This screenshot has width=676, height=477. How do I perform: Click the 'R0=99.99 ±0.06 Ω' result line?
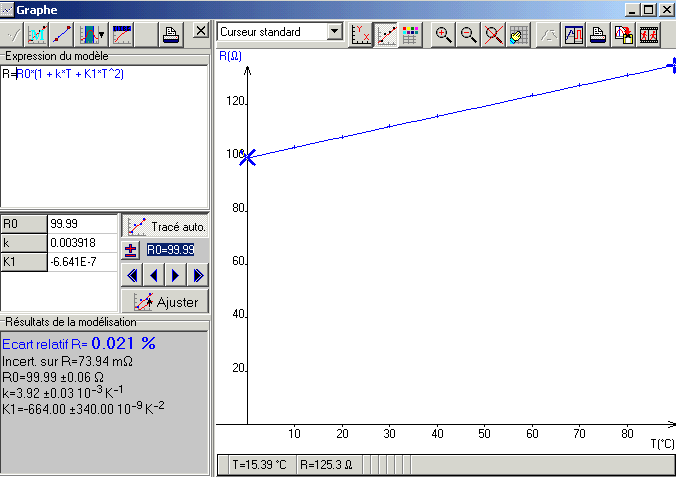click(x=53, y=377)
